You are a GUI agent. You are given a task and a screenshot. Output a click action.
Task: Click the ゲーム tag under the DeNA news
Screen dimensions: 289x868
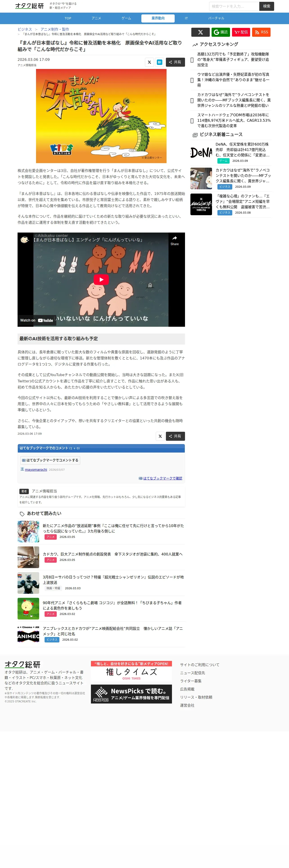[224, 161]
